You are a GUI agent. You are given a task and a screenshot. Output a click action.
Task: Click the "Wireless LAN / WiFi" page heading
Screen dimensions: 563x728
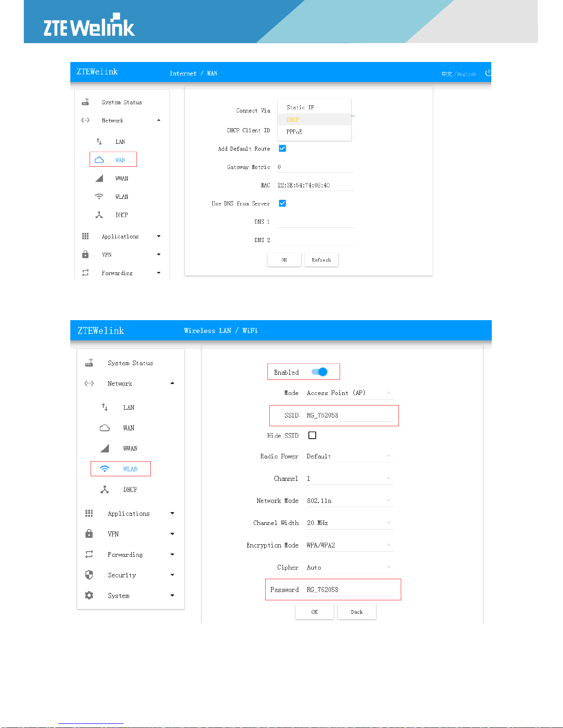pos(221,331)
